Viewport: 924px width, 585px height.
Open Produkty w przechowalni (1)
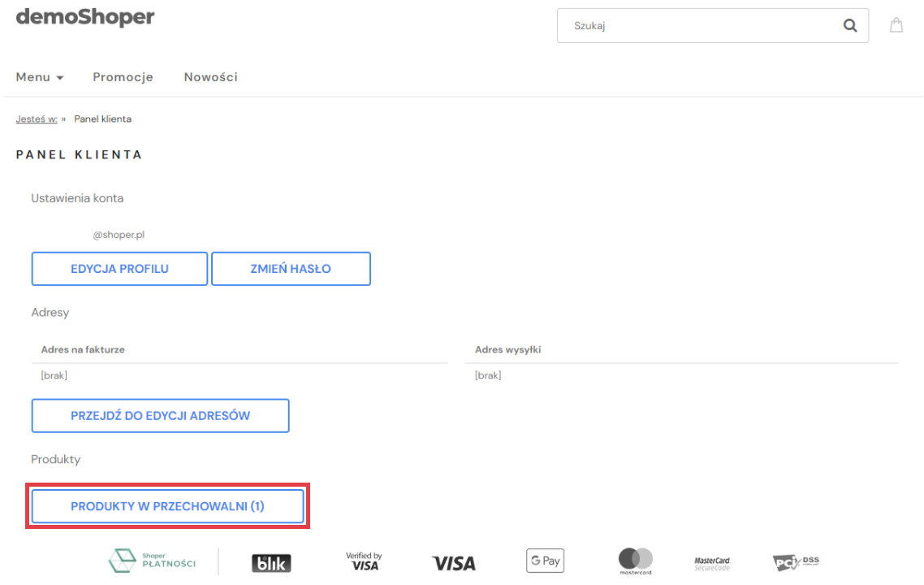167,506
